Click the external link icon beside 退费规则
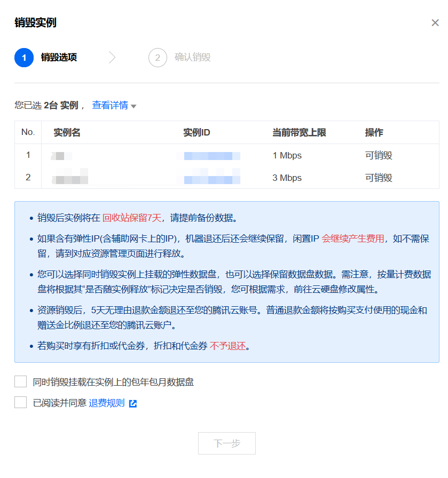The width and height of the screenshot is (448, 478). 133,404
